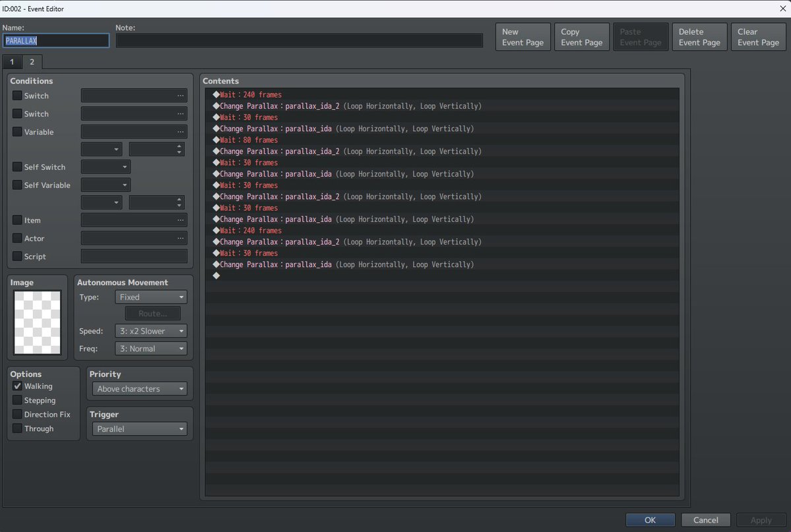Image resolution: width=791 pixels, height=532 pixels.
Task: Open the Self Switch dropdown
Action: pyautogui.click(x=106, y=167)
